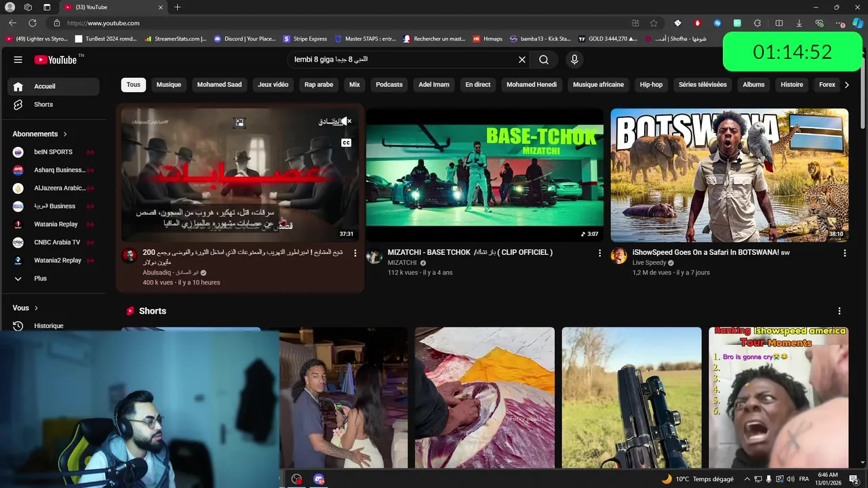This screenshot has width=868, height=488.
Task: Open iShowSpeed Safari in BOTSWANA title
Action: coord(711,252)
